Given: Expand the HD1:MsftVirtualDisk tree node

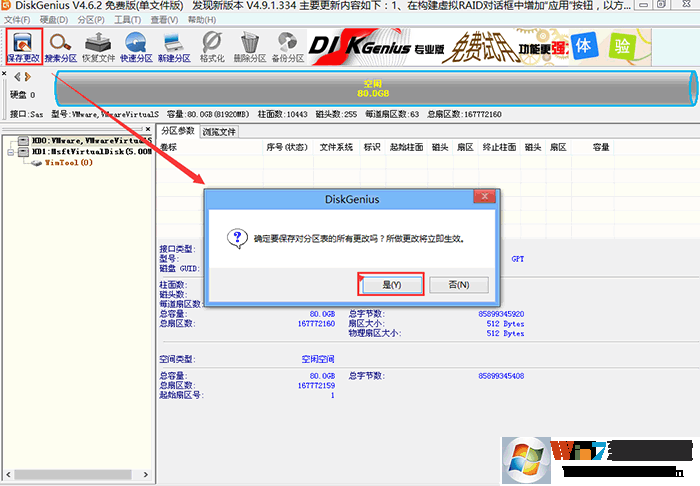Looking at the screenshot, I should click(10, 152).
